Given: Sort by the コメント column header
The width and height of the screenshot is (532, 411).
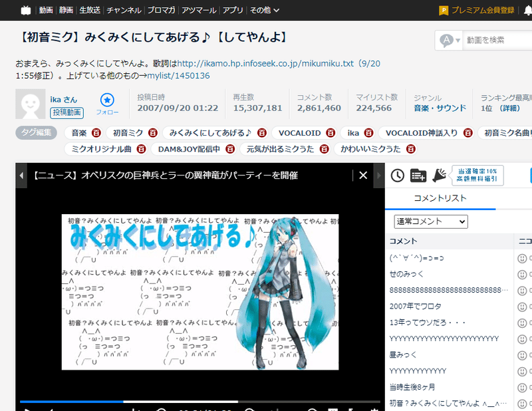Looking at the screenshot, I should click(450, 241).
